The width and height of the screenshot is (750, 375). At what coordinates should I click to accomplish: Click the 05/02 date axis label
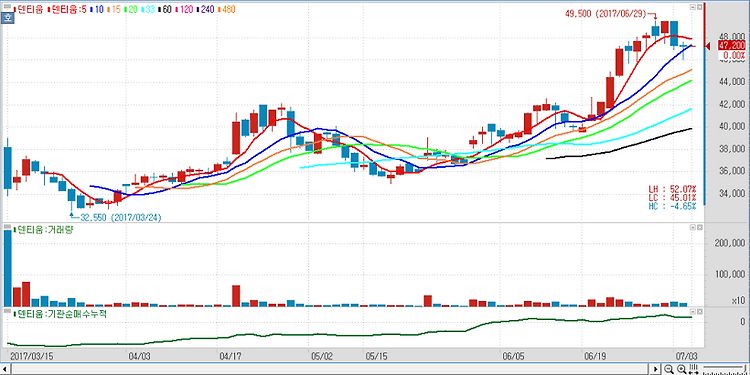pyautogui.click(x=321, y=356)
